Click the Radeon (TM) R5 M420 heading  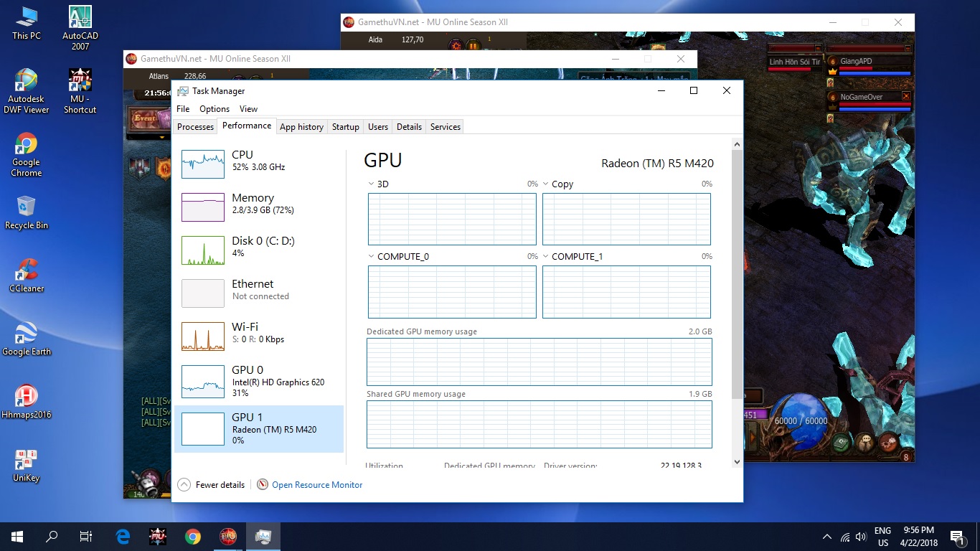point(657,164)
